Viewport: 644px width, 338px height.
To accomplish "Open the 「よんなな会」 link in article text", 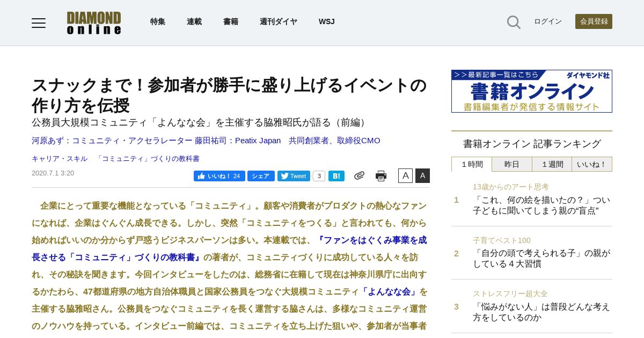I will (389, 292).
